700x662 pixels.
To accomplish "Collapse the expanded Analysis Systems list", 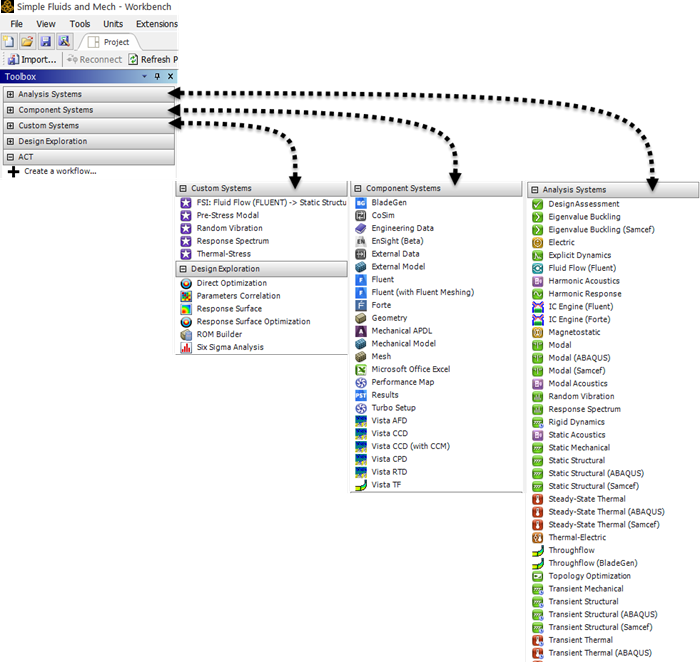I will (534, 190).
